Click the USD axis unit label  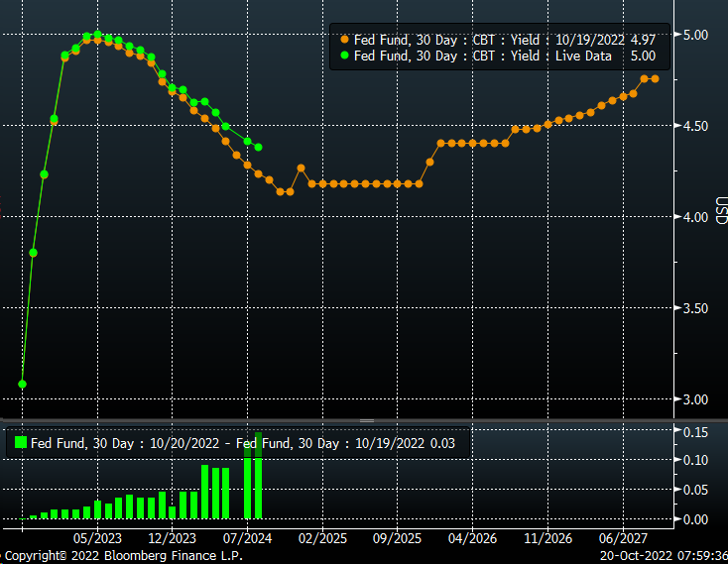pos(721,210)
